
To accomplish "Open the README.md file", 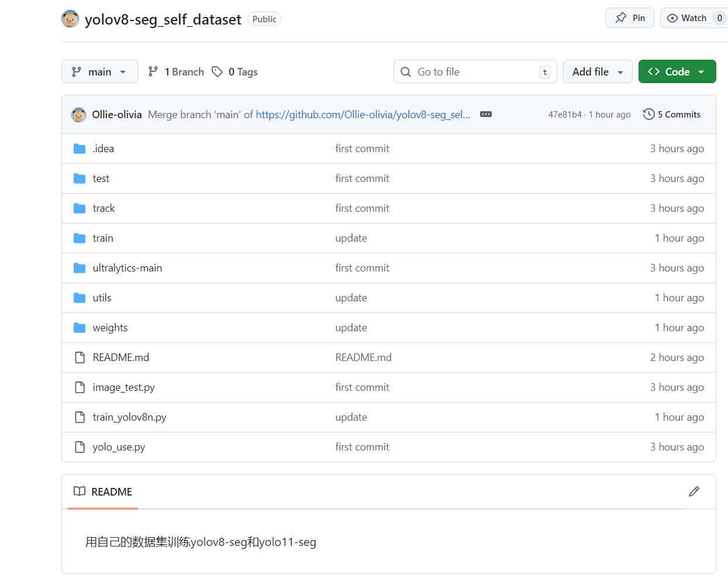I will tap(121, 357).
